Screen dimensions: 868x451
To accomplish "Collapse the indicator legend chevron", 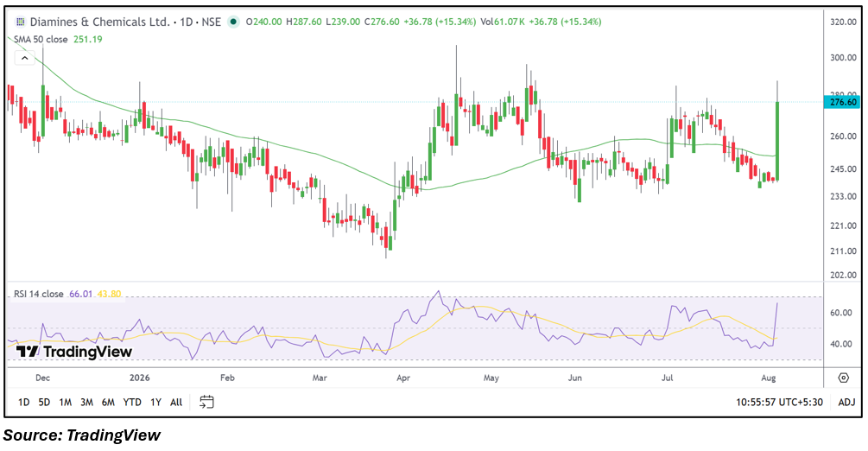I will click(x=24, y=58).
